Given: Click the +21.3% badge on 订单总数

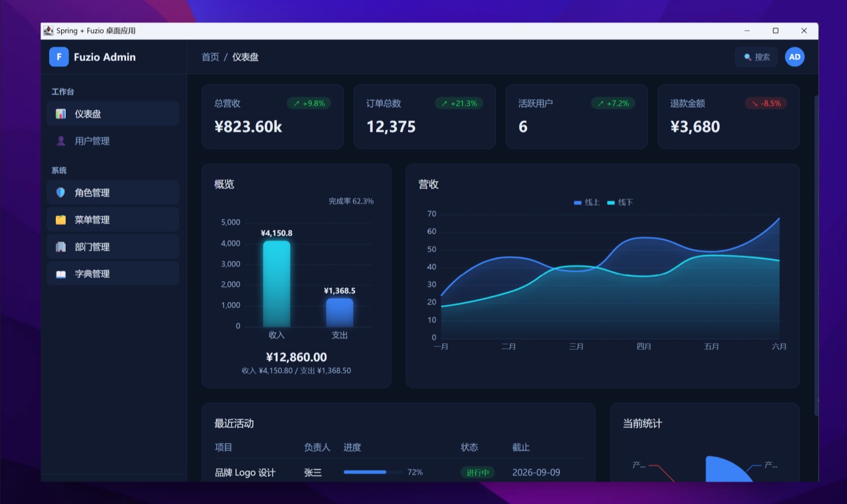Looking at the screenshot, I should 459,103.
